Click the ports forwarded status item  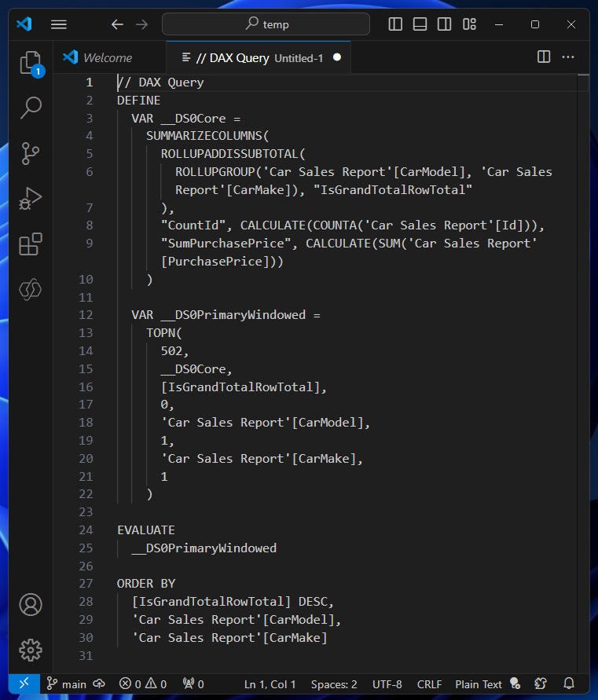point(193,684)
